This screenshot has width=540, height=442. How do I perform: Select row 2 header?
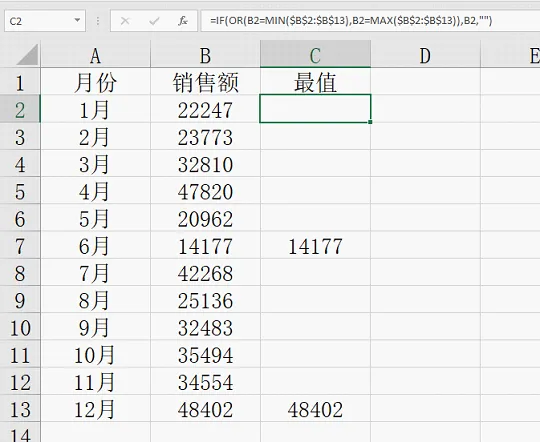coord(20,109)
